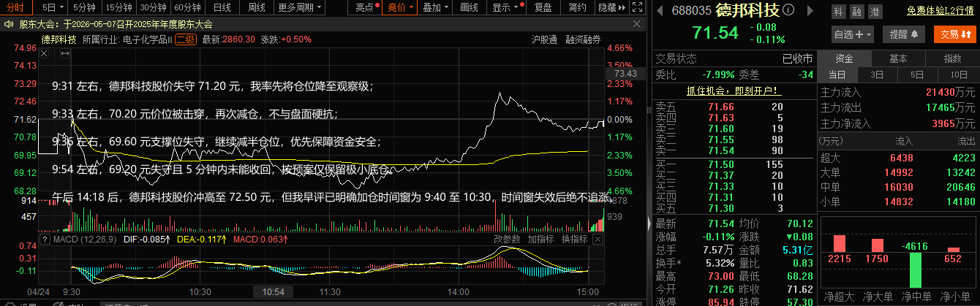The height and width of the screenshot is (306, 980).
Task: Click the 融 margin tag icon
Action: point(856,11)
